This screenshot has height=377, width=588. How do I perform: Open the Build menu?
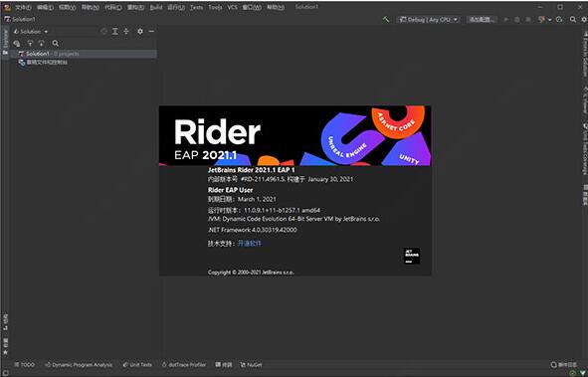pos(156,7)
